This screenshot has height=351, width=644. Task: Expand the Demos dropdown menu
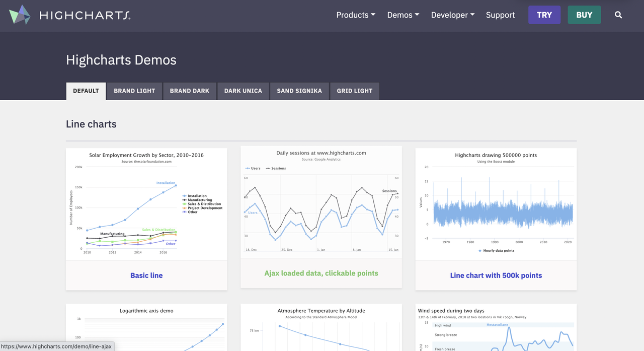(403, 15)
